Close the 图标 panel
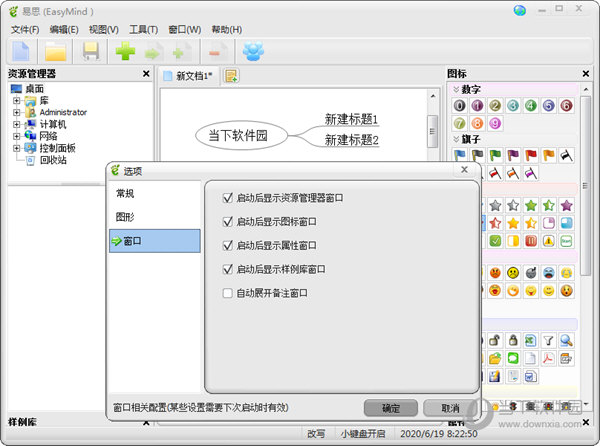This screenshot has height=446, width=600. (585, 73)
